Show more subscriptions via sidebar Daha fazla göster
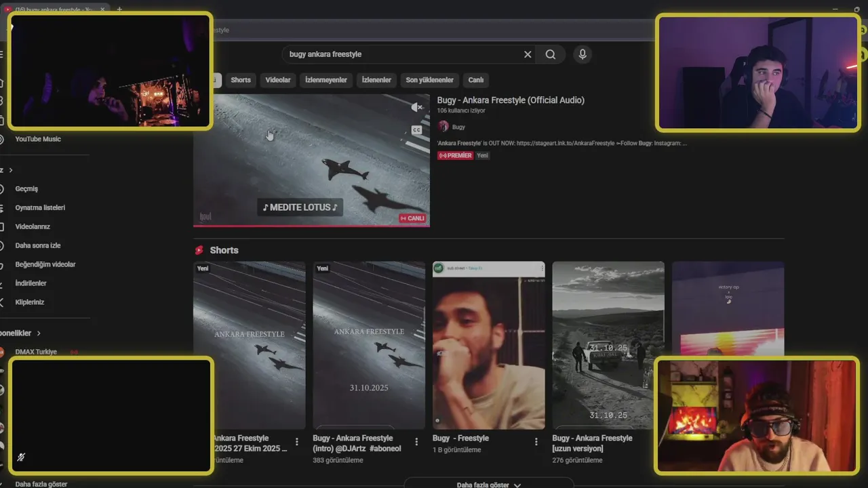The image size is (868, 488). (41, 484)
